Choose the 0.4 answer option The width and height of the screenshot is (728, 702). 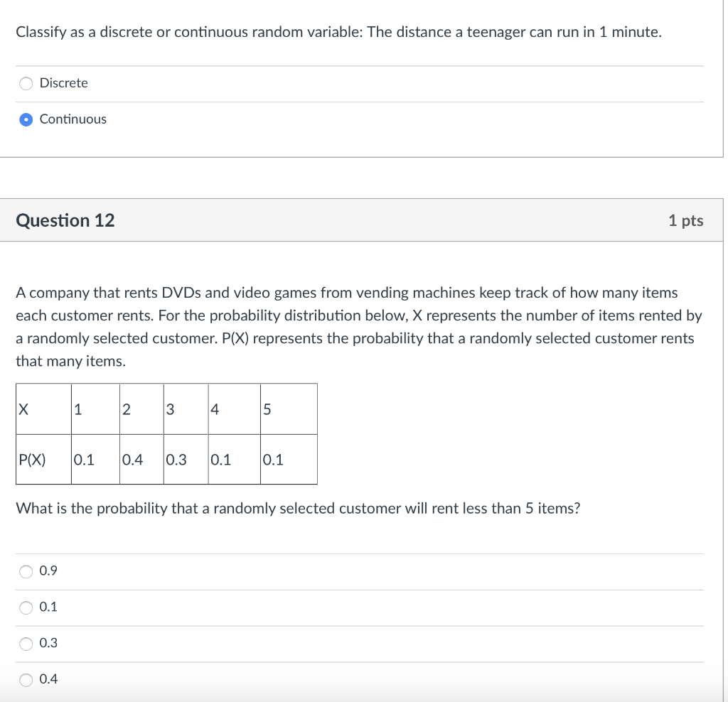[x=26, y=679]
